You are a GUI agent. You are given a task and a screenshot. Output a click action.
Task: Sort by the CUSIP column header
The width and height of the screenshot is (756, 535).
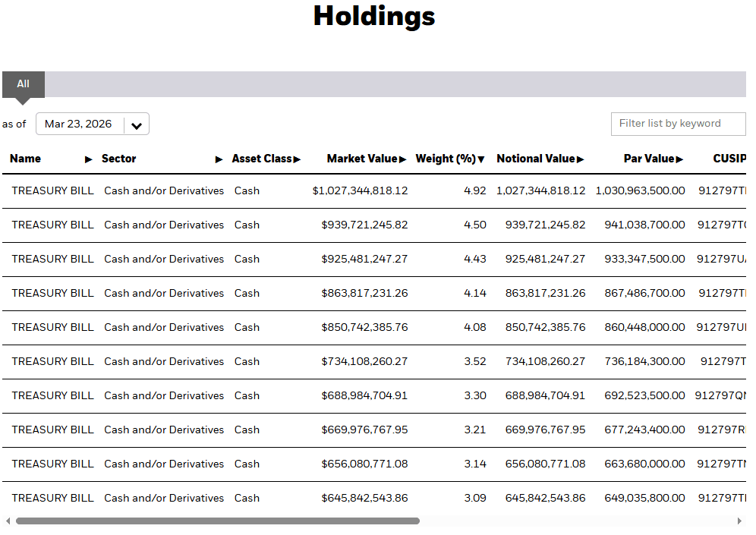(x=729, y=159)
